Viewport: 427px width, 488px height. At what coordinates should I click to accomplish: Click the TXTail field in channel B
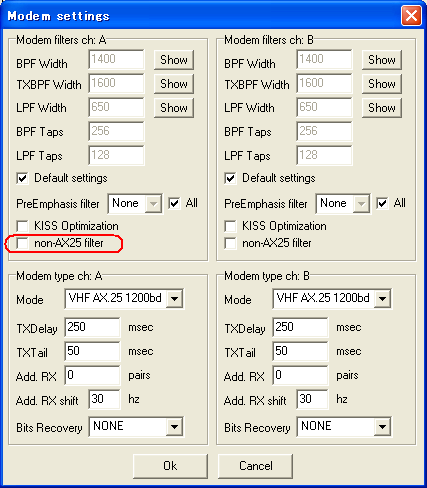pos(300,351)
